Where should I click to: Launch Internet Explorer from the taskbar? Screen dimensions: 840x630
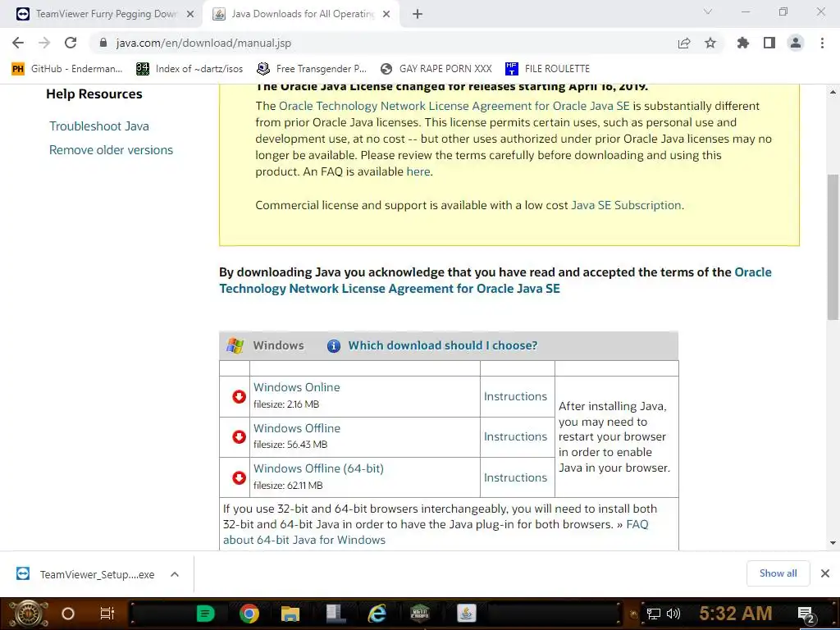pos(377,614)
